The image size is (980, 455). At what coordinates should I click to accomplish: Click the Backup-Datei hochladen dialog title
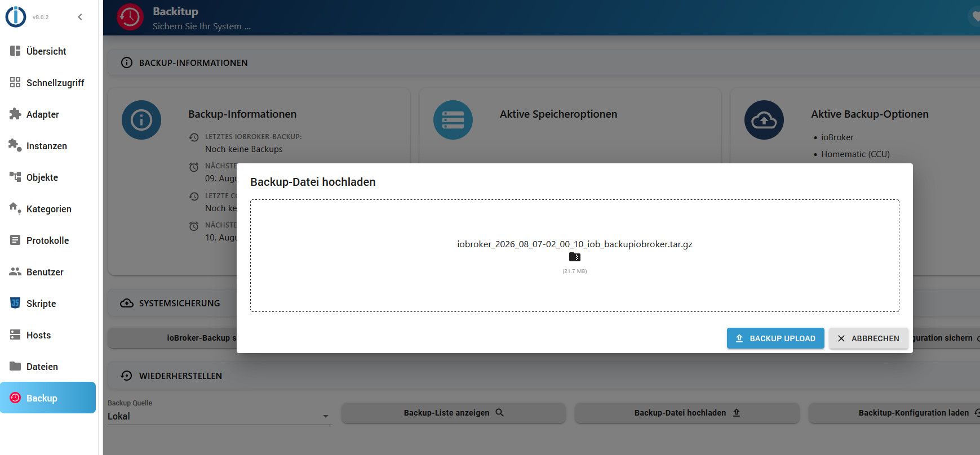coord(313,182)
